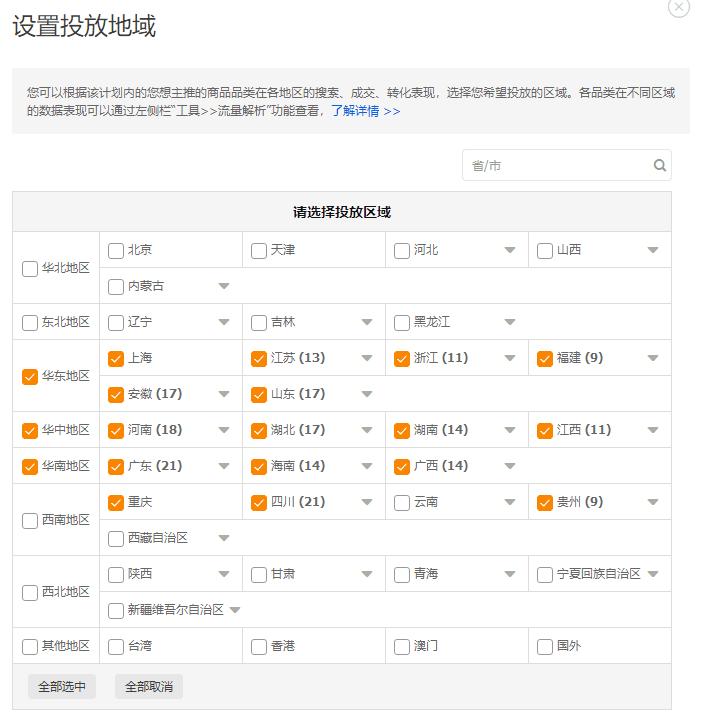This screenshot has height=715, width=701.
Task: Uncheck the 华东地区 region checkbox
Action: tap(30, 377)
